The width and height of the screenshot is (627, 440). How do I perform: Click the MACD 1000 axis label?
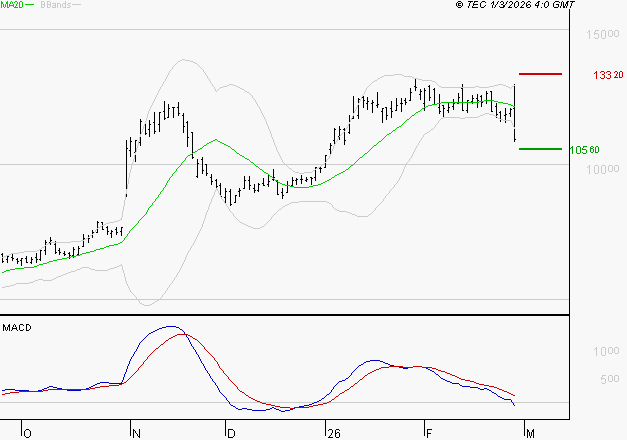click(606, 351)
